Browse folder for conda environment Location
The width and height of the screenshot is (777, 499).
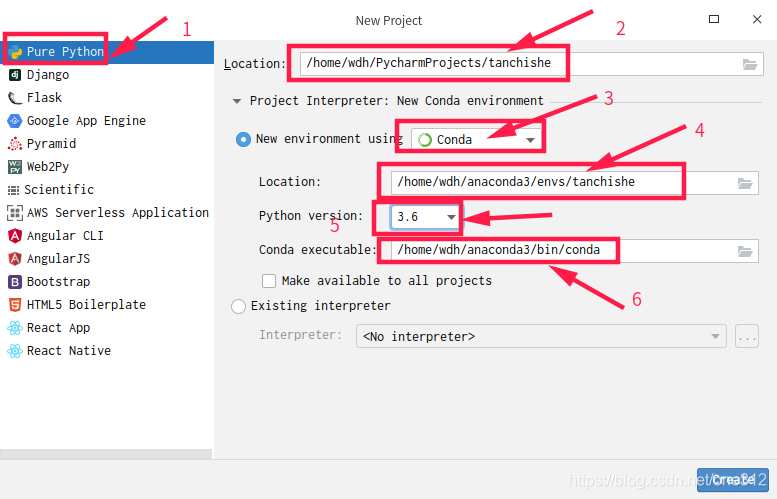745,183
